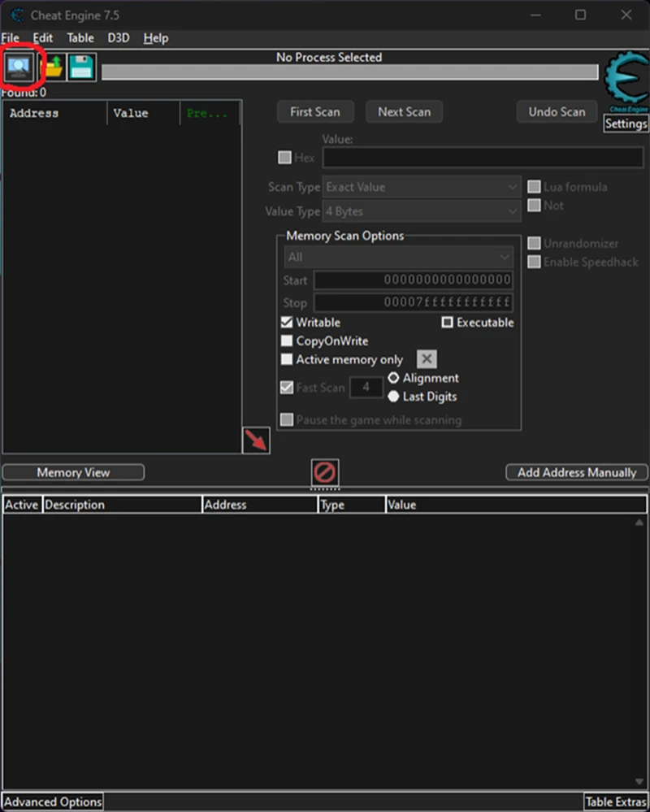The image size is (650, 812).
Task: Click the Next Scan button
Action: pos(404,112)
